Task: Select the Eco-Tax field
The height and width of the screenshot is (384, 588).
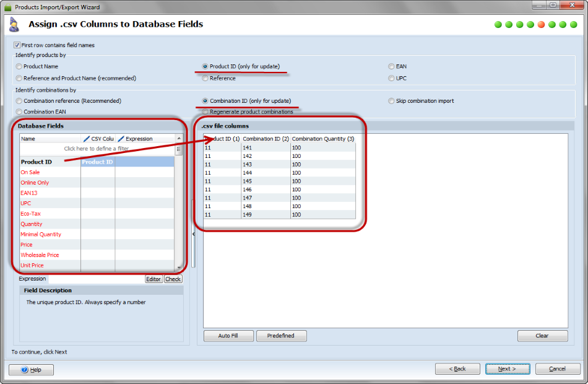Action: point(97,214)
